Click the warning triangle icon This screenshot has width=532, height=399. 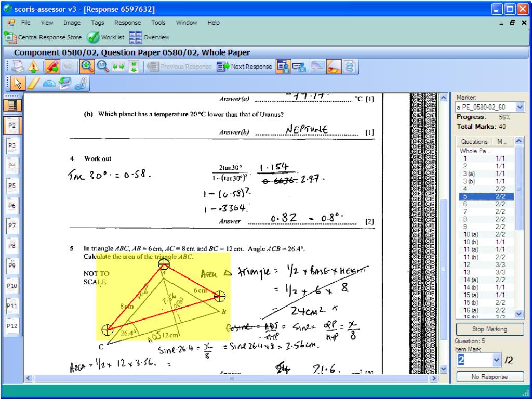pyautogui.click(x=33, y=66)
